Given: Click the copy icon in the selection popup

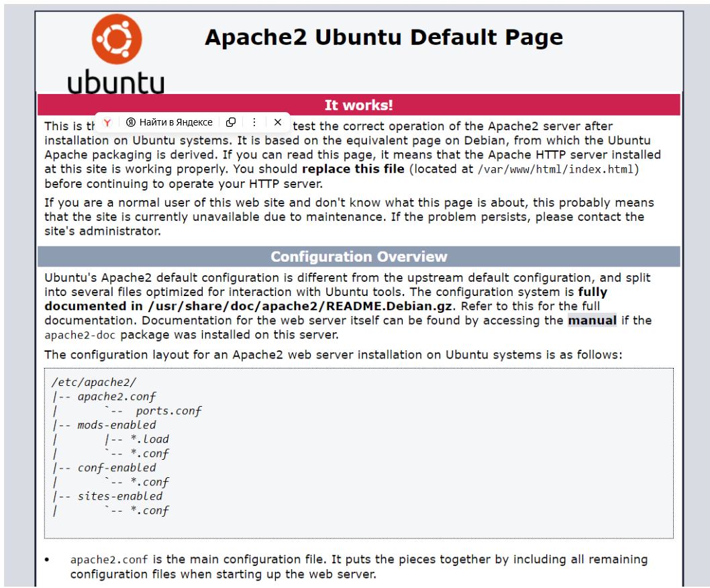Looking at the screenshot, I should (231, 122).
